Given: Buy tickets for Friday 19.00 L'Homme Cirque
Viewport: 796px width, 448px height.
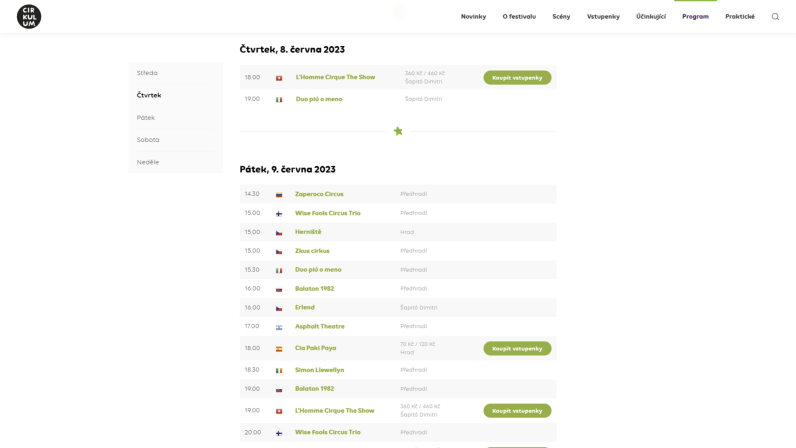Looking at the screenshot, I should (517, 410).
